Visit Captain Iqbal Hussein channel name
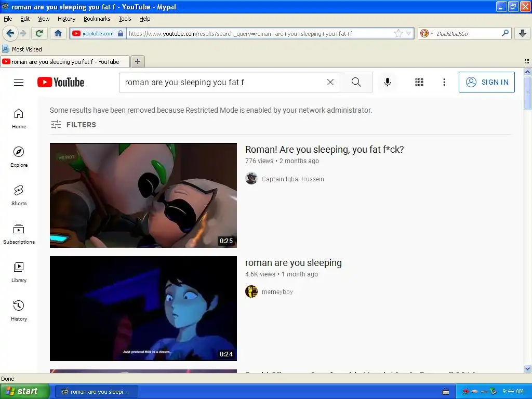 (x=293, y=179)
